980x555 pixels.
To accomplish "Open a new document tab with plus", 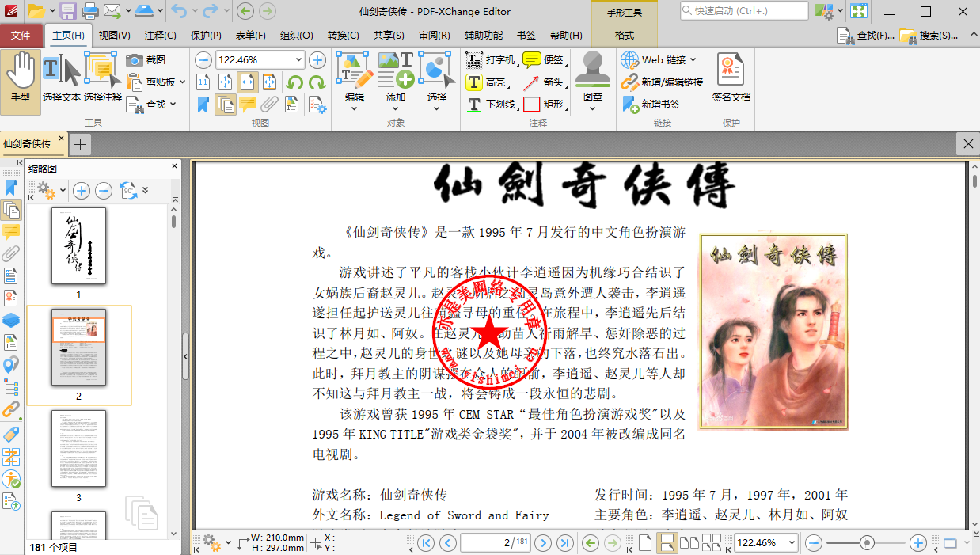I will 80,144.
